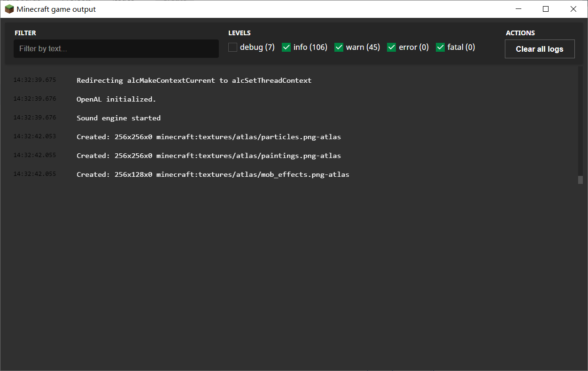Click the particles.png-atlas log entry

coord(209,137)
